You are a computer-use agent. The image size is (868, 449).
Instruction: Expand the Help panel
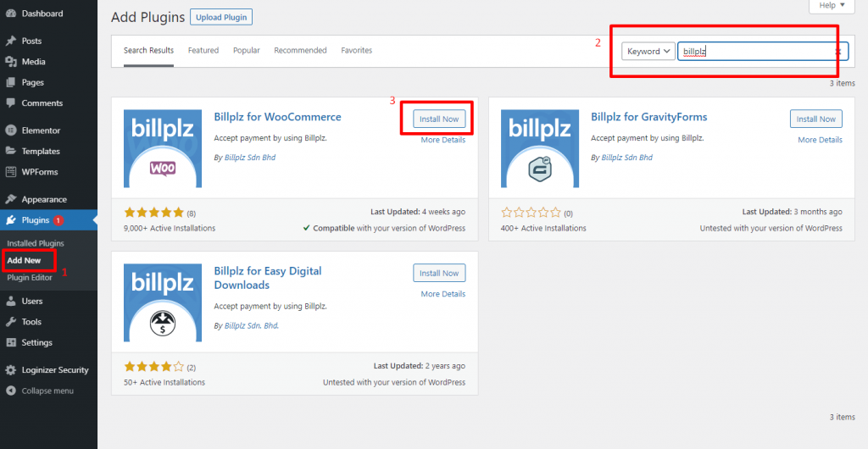pos(832,6)
